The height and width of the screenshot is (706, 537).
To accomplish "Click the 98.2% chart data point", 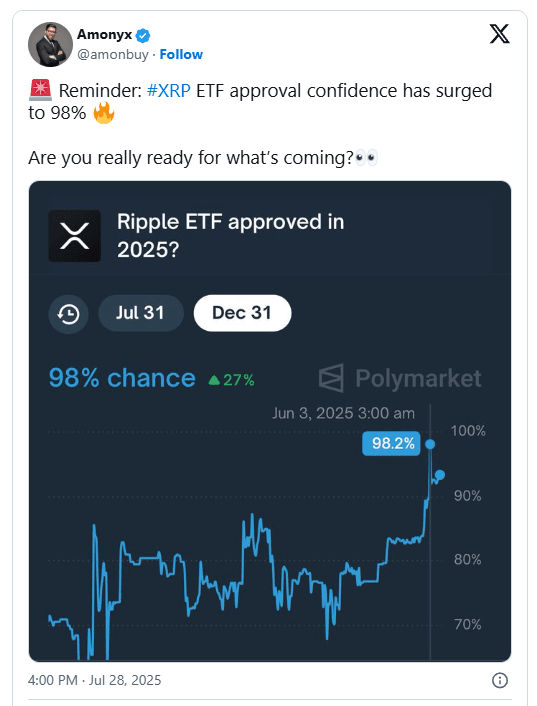I will coord(430,444).
